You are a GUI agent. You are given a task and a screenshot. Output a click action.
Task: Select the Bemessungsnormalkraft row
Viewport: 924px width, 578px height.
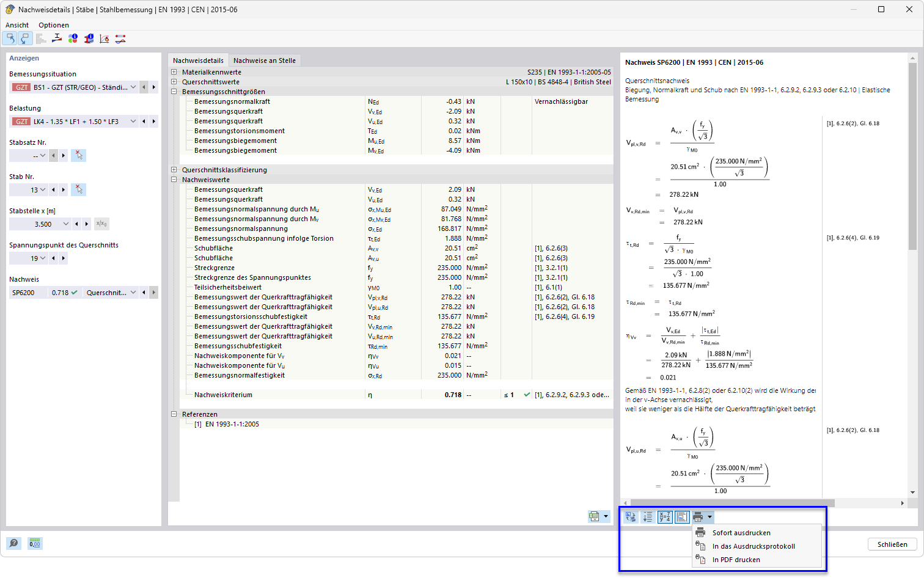click(x=396, y=101)
